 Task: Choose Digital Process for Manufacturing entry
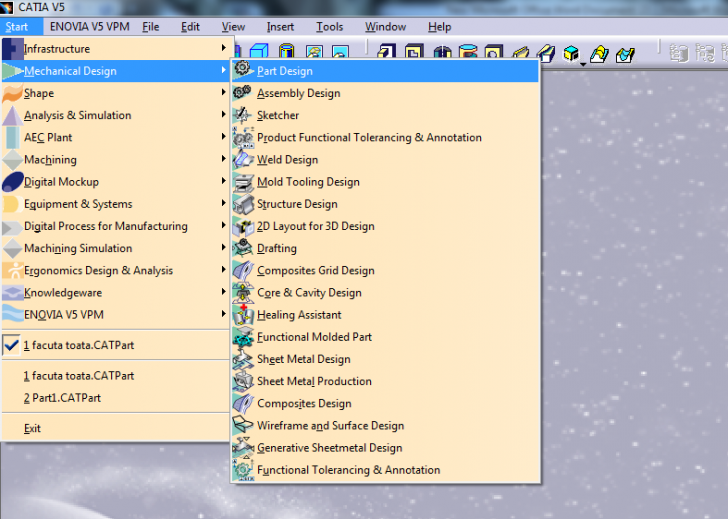(x=116, y=226)
